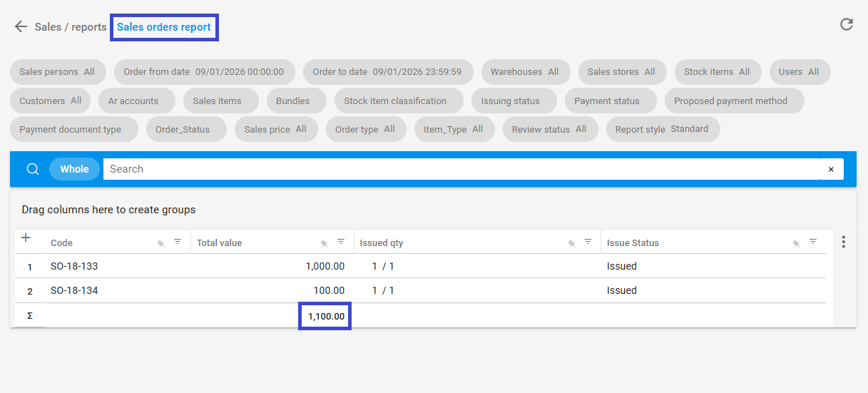This screenshot has width=868, height=393.
Task: Click the 100.00 total value cell
Action: (329, 290)
